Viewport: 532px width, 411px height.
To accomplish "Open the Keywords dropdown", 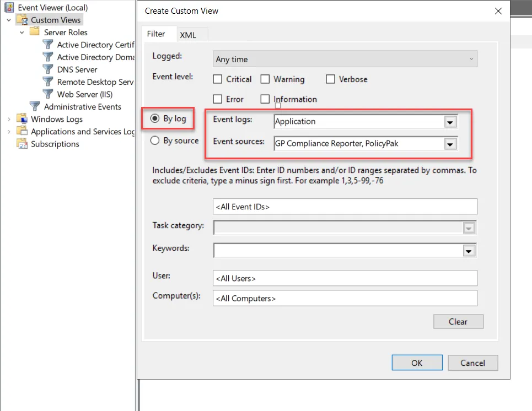I will (x=469, y=251).
